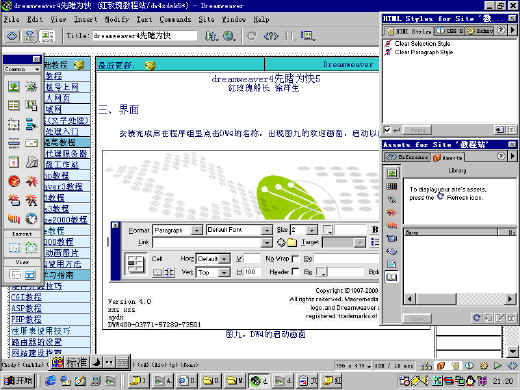Click Preview in Browser globe toolbar icon
This screenshot has height=390, width=520.
(x=229, y=36)
